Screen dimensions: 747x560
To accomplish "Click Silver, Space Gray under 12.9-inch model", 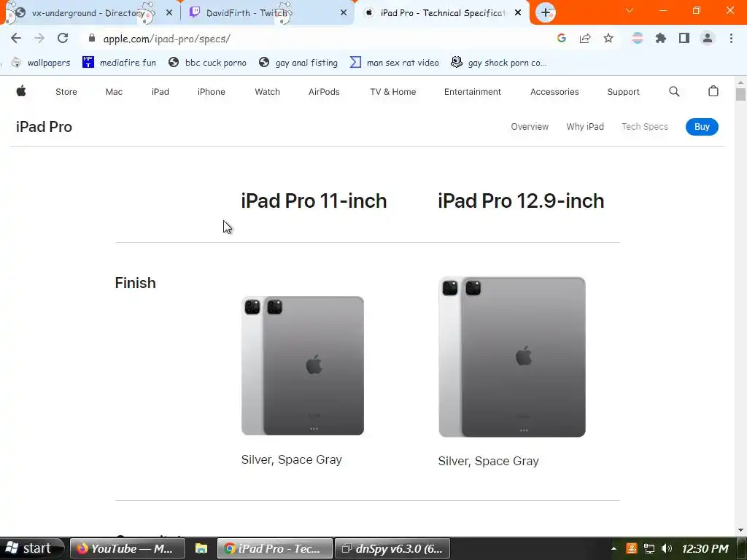I will [x=488, y=462].
